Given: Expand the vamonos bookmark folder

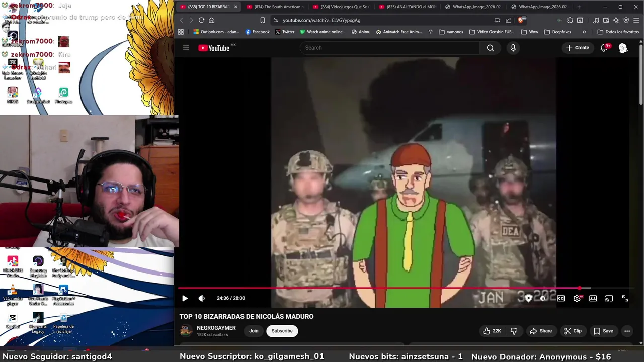Looking at the screenshot, I should [x=451, y=32].
